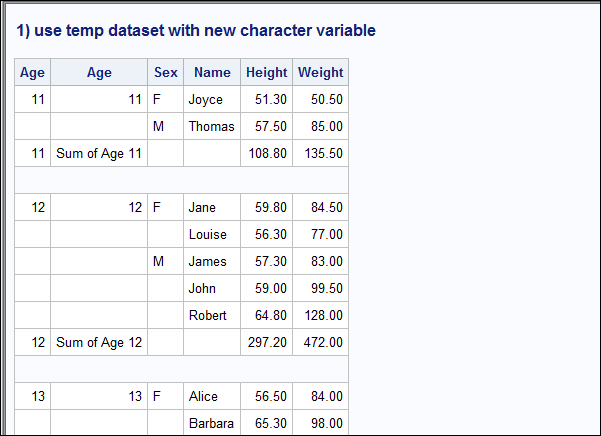Select the first Age column header
This screenshot has width=601, height=436.
coord(33,72)
